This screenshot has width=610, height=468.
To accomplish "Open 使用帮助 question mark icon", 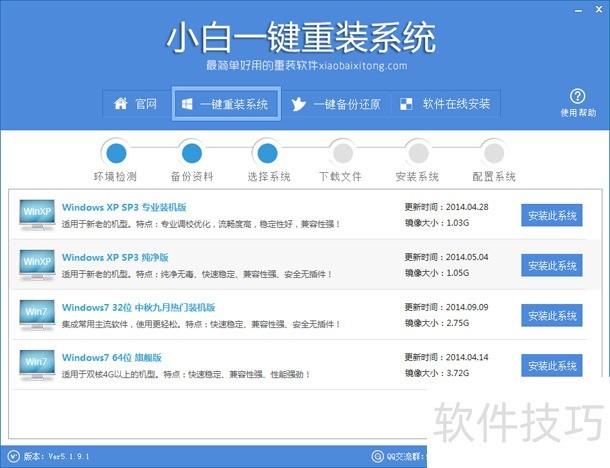I will click(x=577, y=96).
